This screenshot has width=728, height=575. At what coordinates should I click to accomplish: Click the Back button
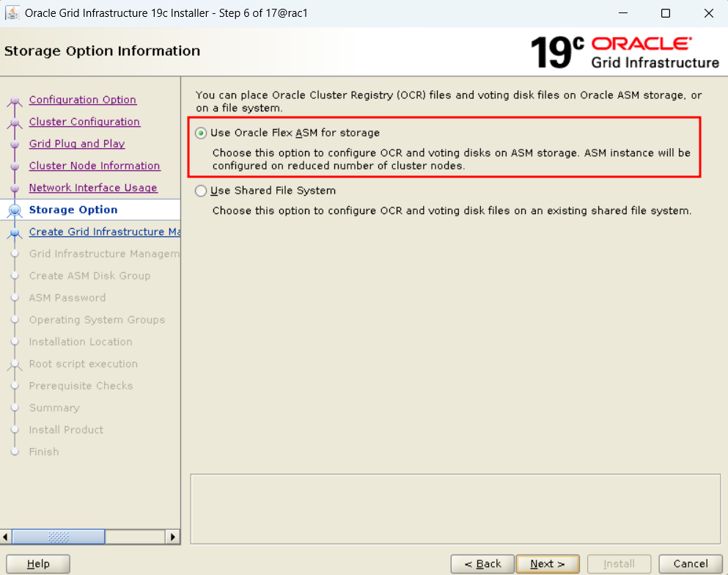pos(482,564)
